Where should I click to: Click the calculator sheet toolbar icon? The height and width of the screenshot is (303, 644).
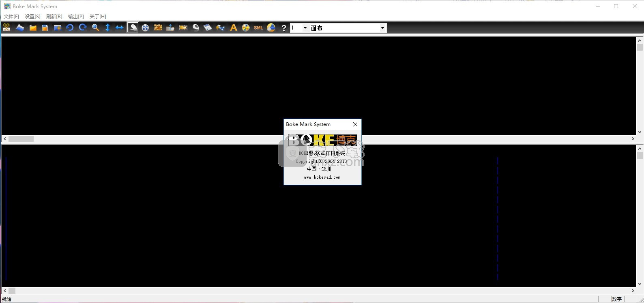click(x=208, y=28)
